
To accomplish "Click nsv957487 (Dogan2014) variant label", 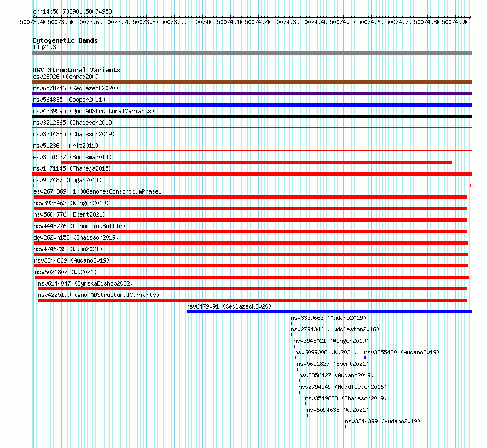I will [x=67, y=180].
